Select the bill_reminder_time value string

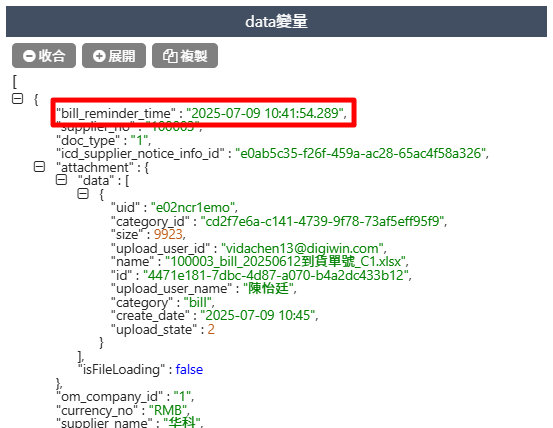(x=265, y=113)
